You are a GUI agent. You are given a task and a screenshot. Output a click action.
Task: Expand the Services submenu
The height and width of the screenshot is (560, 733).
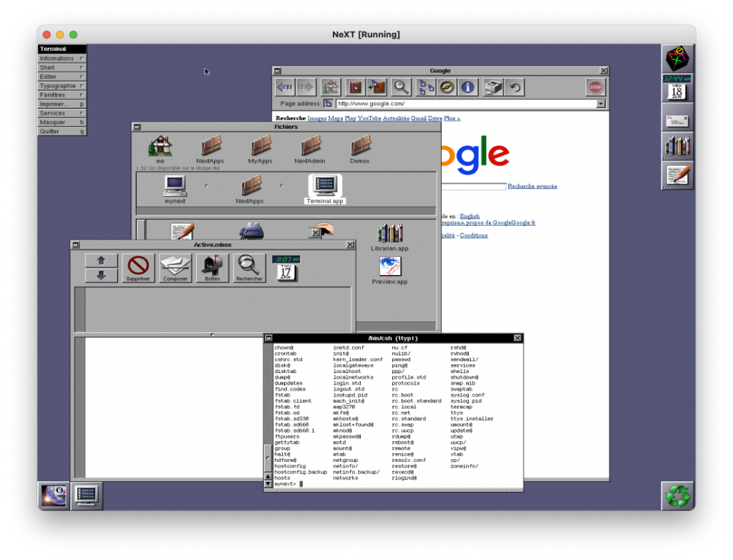[x=60, y=112]
